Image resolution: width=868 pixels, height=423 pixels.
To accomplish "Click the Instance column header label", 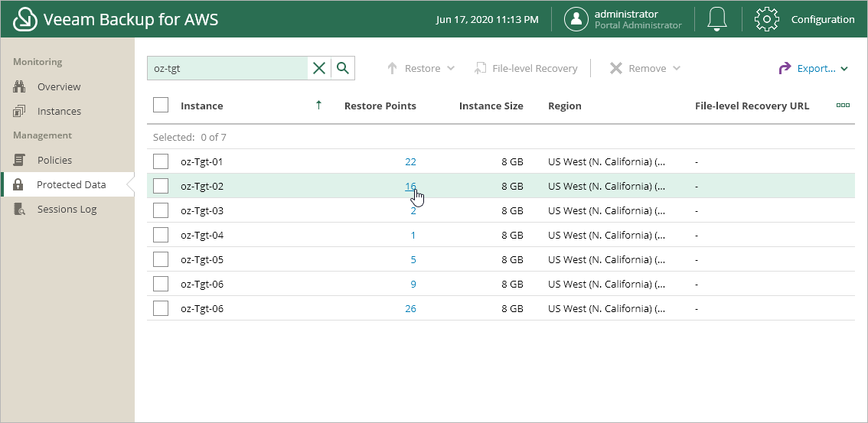I will (x=201, y=106).
